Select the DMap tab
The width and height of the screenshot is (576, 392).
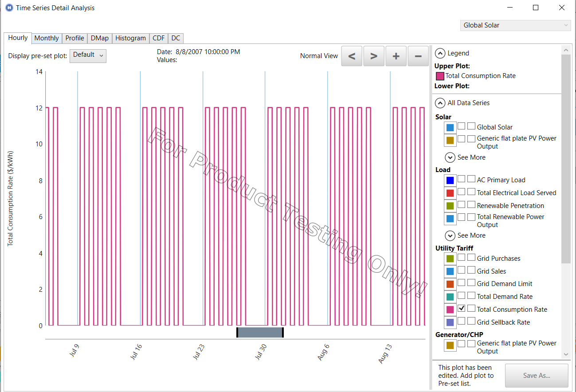coord(99,38)
